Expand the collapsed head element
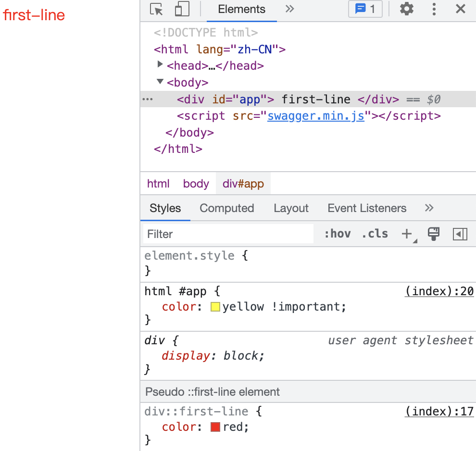The height and width of the screenshot is (451, 476). tap(160, 64)
